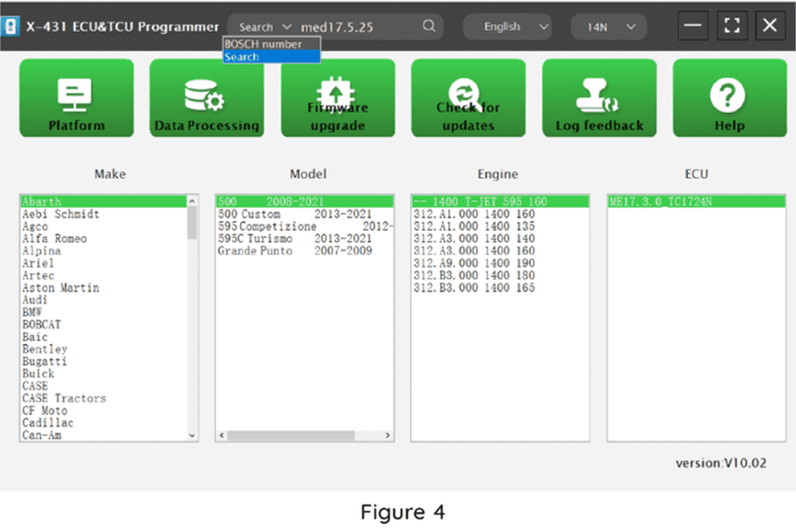Select engine 312.B3.000 1400 180

500,275
